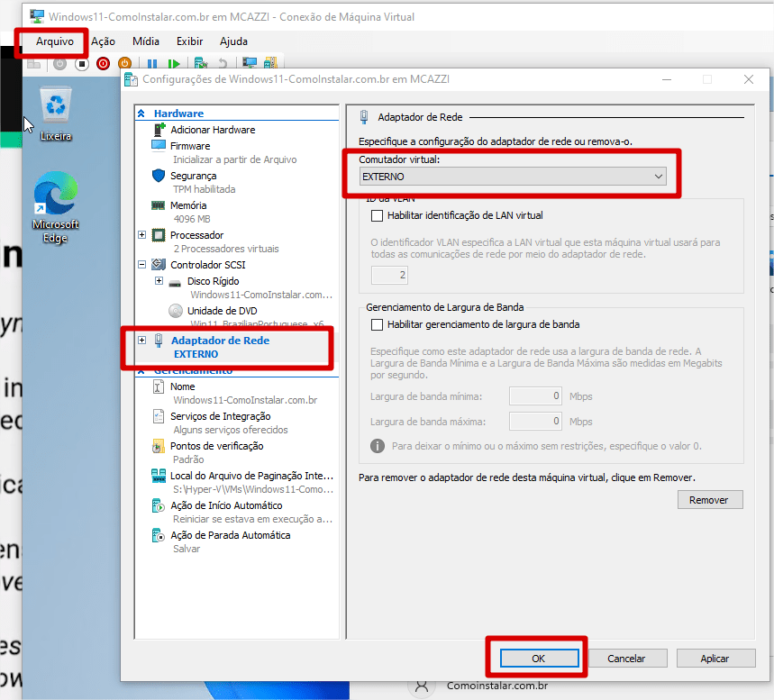The width and height of the screenshot is (774, 700).
Task: Click the red Shut Down icon
Action: click(103, 64)
